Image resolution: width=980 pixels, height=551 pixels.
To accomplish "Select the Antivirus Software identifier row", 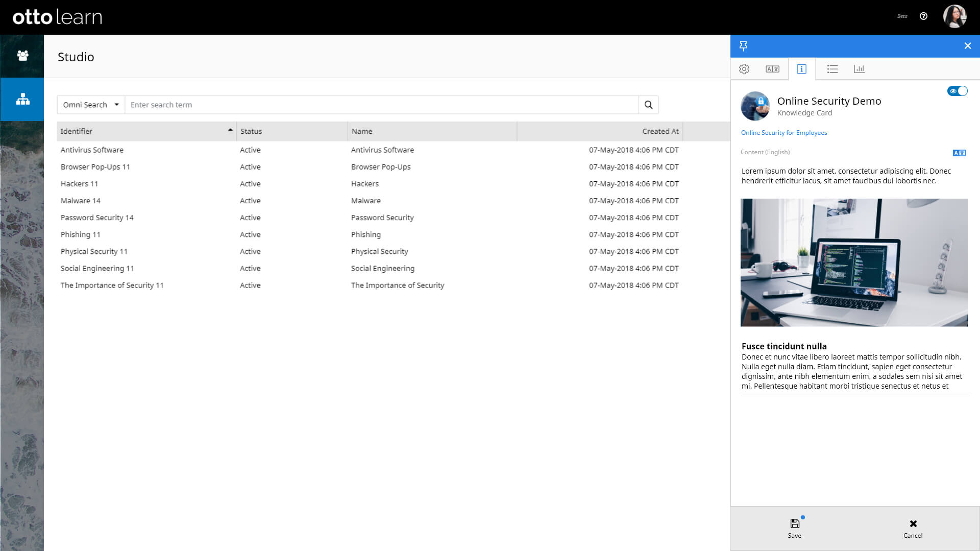I will coord(92,150).
